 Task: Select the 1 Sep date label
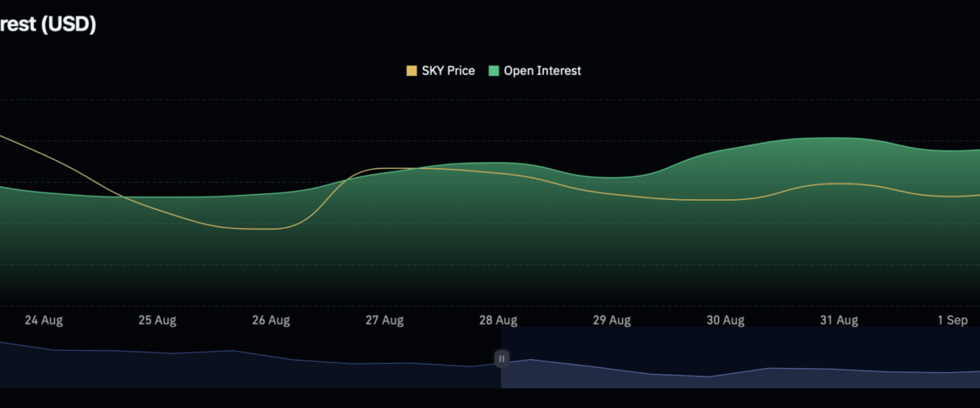point(951,320)
